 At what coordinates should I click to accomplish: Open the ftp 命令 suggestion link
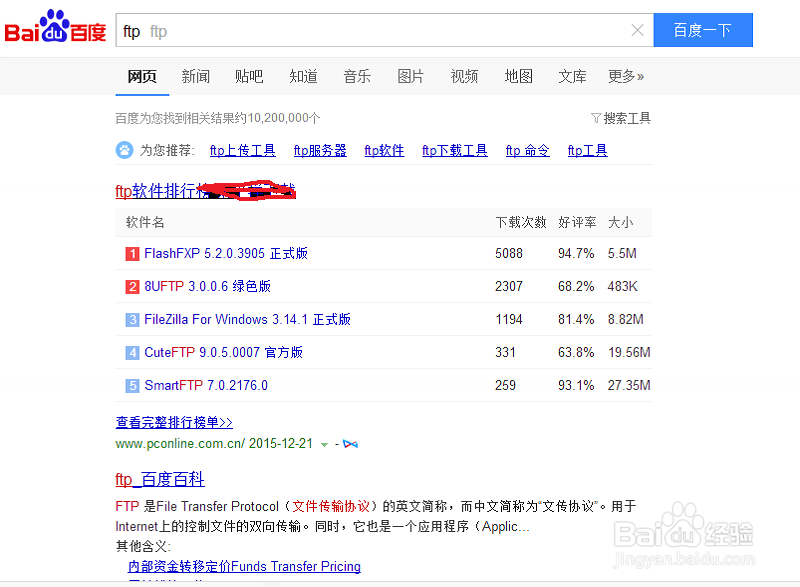click(x=528, y=150)
